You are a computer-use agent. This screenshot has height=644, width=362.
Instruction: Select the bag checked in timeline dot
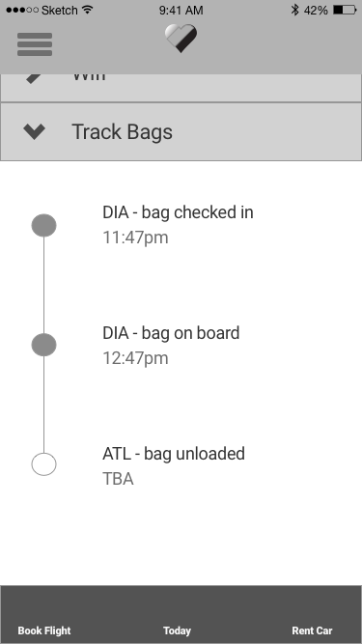point(43,226)
